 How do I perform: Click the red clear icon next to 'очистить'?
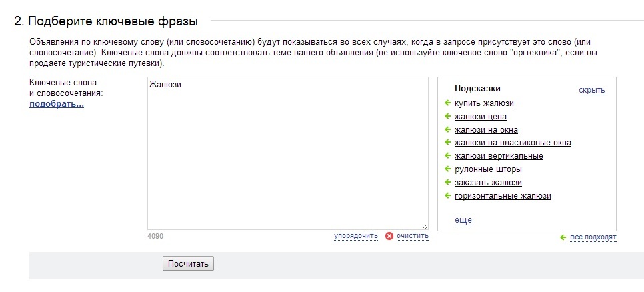389,236
